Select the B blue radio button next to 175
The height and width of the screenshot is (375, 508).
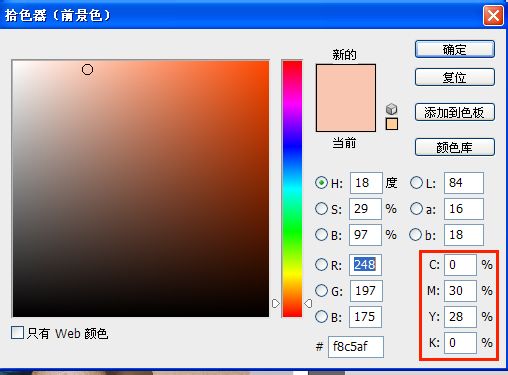click(321, 317)
